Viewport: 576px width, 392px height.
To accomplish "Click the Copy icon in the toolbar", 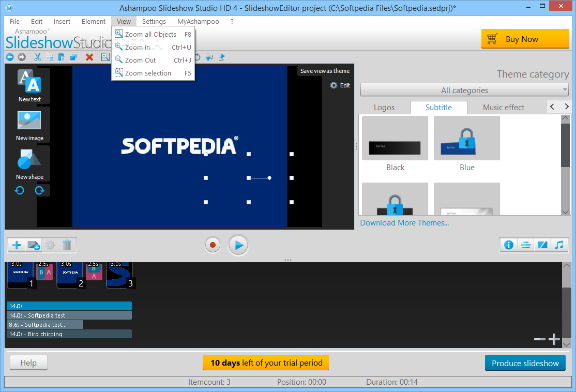I will pos(50,57).
